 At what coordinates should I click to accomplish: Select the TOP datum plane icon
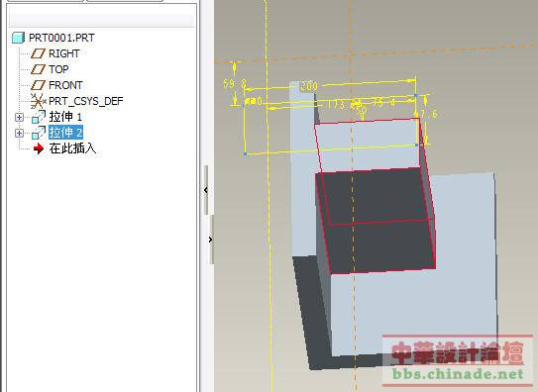(x=38, y=69)
